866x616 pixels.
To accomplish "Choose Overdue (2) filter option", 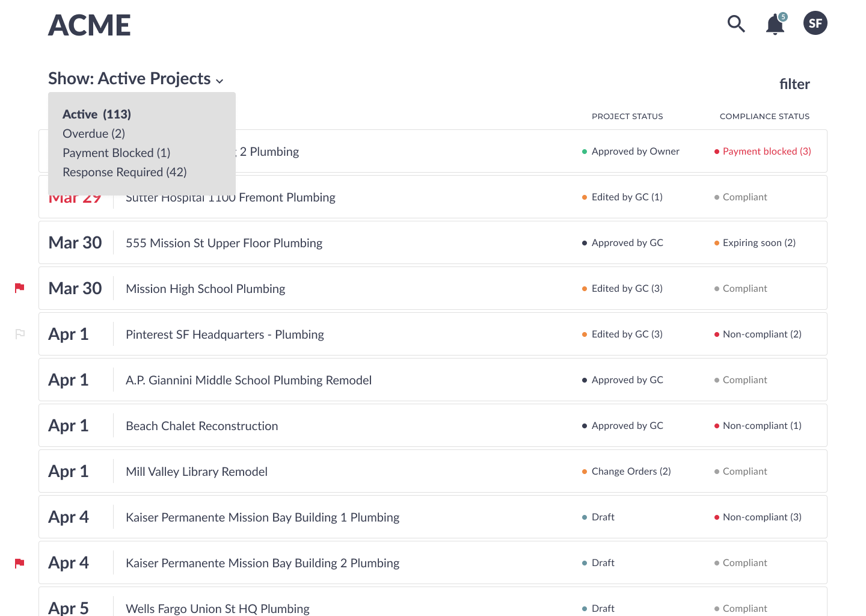I will click(94, 134).
